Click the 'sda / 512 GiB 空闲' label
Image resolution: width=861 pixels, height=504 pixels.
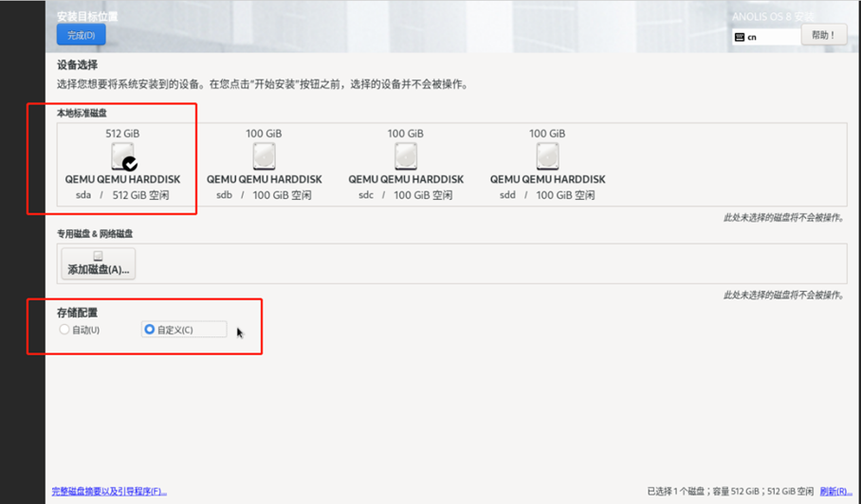click(121, 195)
